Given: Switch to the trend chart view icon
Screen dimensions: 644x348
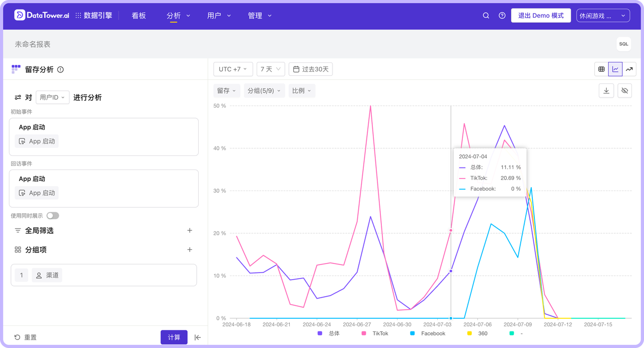Looking at the screenshot, I should tap(629, 69).
